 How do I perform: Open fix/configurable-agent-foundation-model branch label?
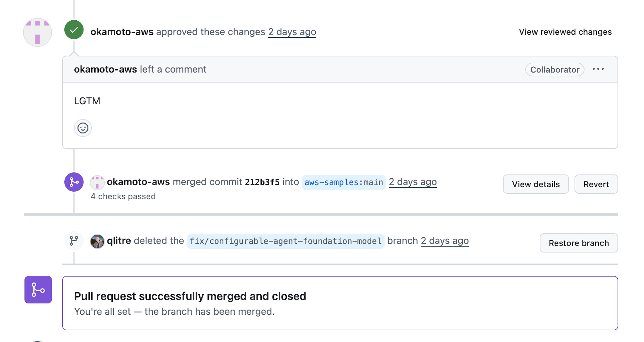(x=285, y=241)
